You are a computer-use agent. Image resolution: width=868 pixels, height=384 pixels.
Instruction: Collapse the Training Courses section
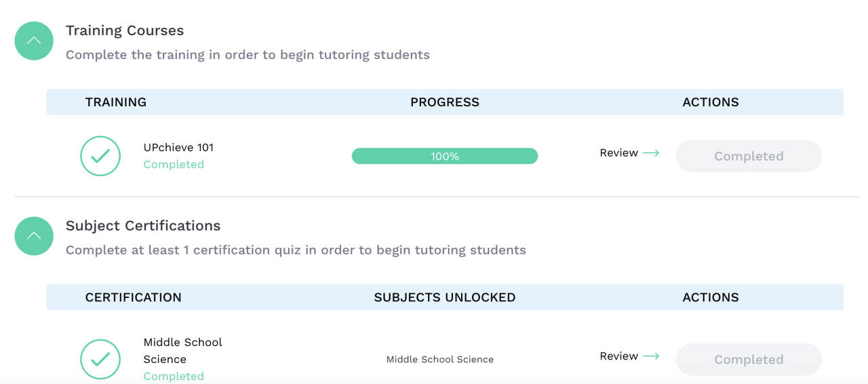[34, 41]
